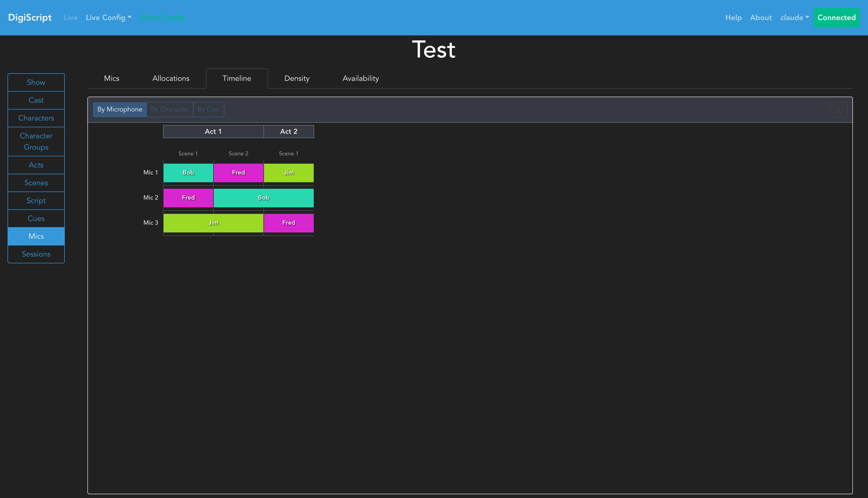The width and height of the screenshot is (868, 498).
Task: Select the By Microphone view toggle
Action: [x=120, y=109]
